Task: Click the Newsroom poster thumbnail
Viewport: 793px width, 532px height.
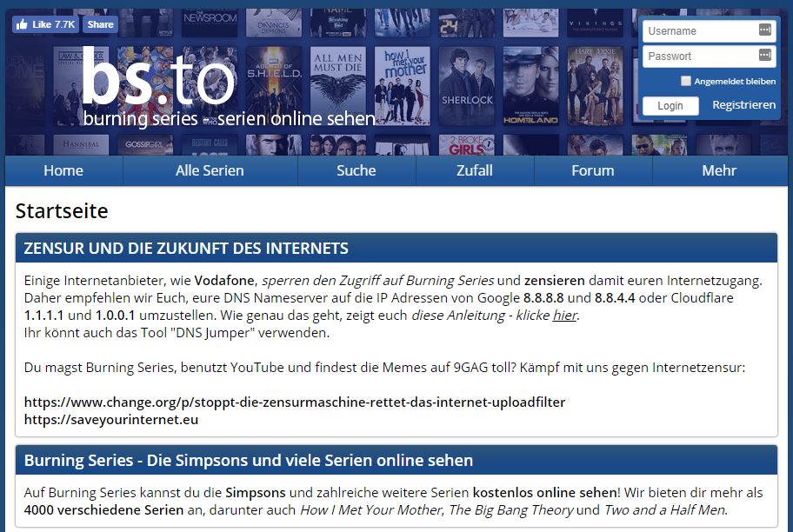Action: 210,23
